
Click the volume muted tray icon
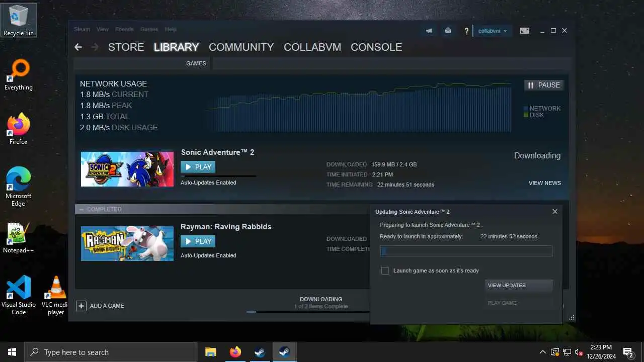(x=579, y=352)
